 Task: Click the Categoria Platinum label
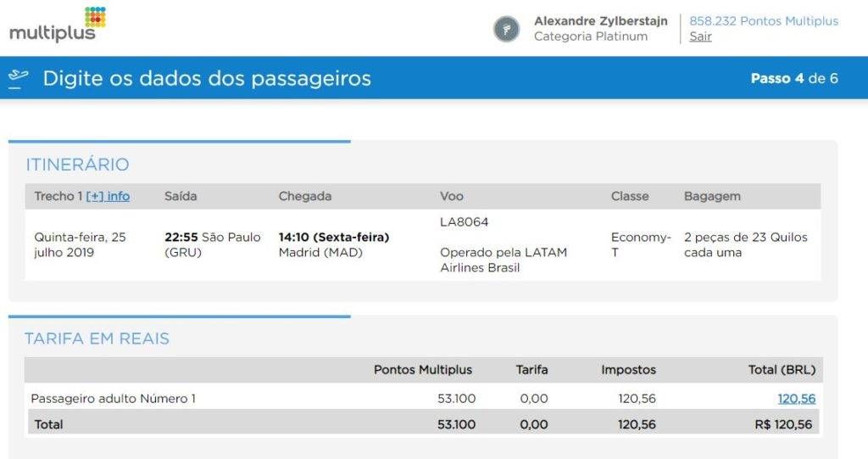(x=591, y=36)
